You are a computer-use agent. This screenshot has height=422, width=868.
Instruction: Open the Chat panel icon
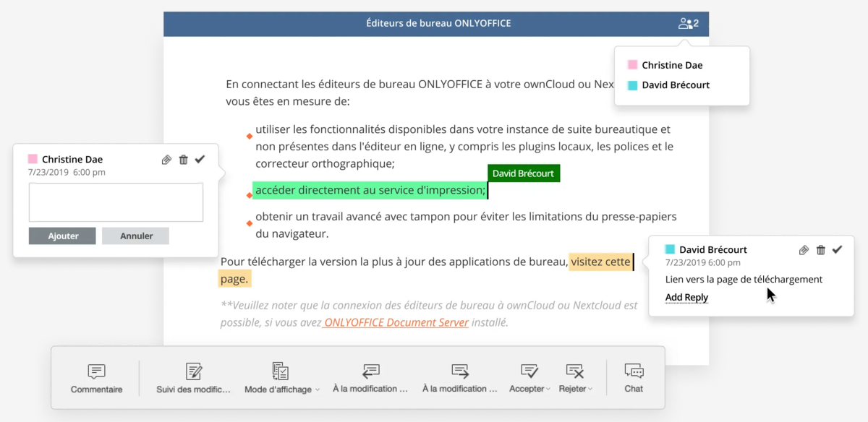point(634,371)
